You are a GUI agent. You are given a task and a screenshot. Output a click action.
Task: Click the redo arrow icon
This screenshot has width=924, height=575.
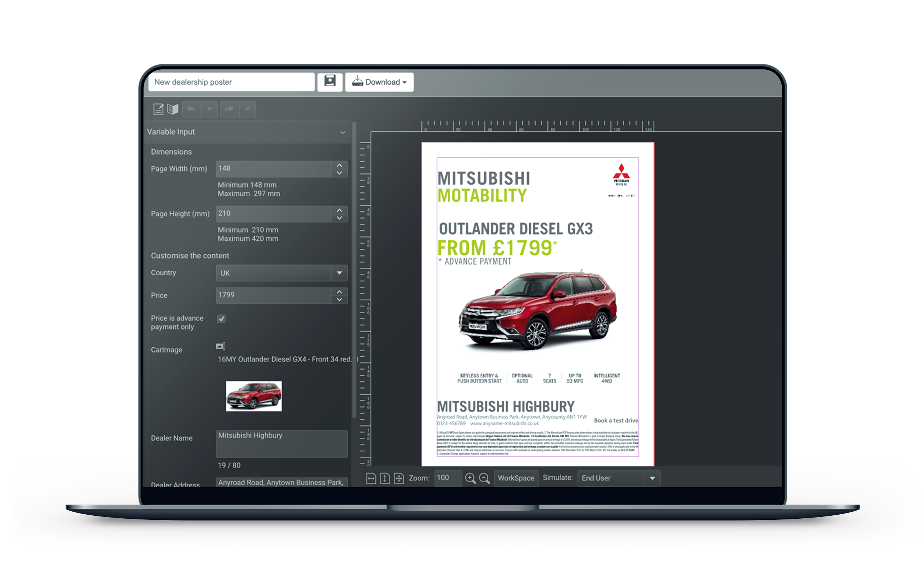click(x=230, y=110)
